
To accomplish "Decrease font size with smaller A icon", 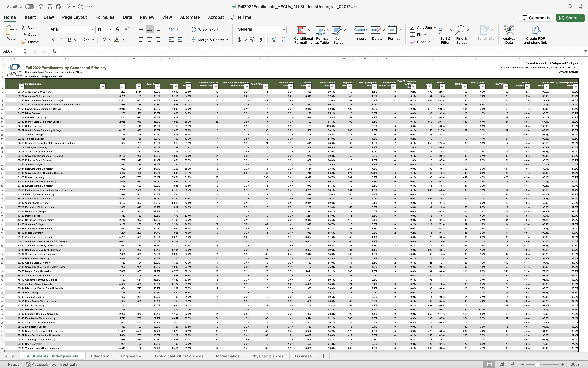I will [126, 29].
